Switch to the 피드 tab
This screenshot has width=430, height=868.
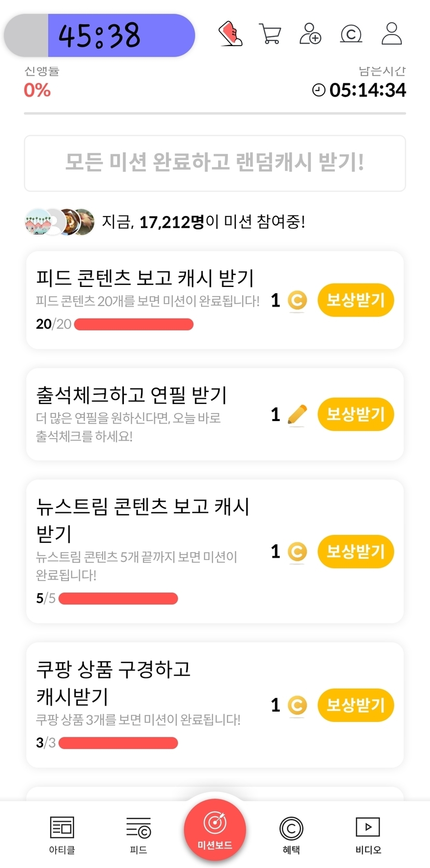pyautogui.click(x=138, y=834)
